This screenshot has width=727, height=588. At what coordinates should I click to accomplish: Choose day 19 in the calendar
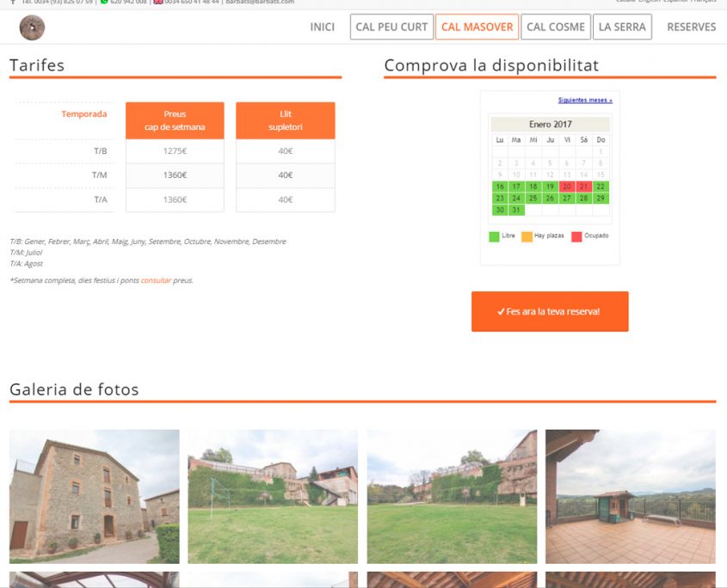pyautogui.click(x=550, y=187)
